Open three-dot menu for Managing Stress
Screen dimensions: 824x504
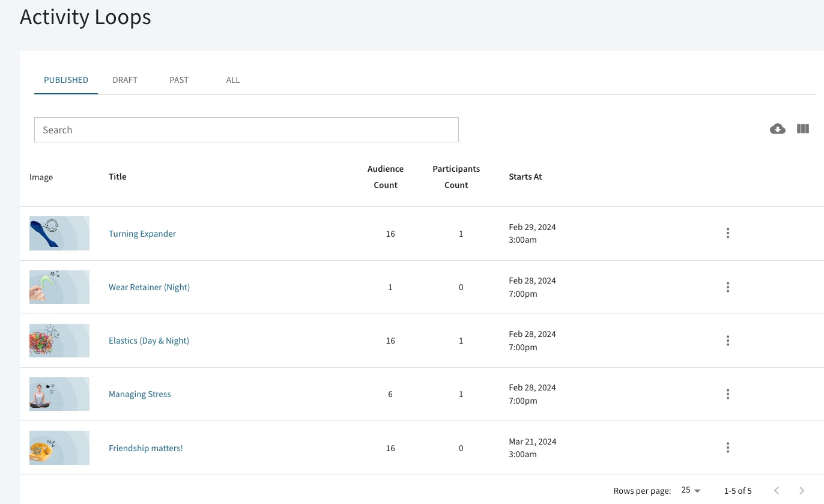[727, 394]
